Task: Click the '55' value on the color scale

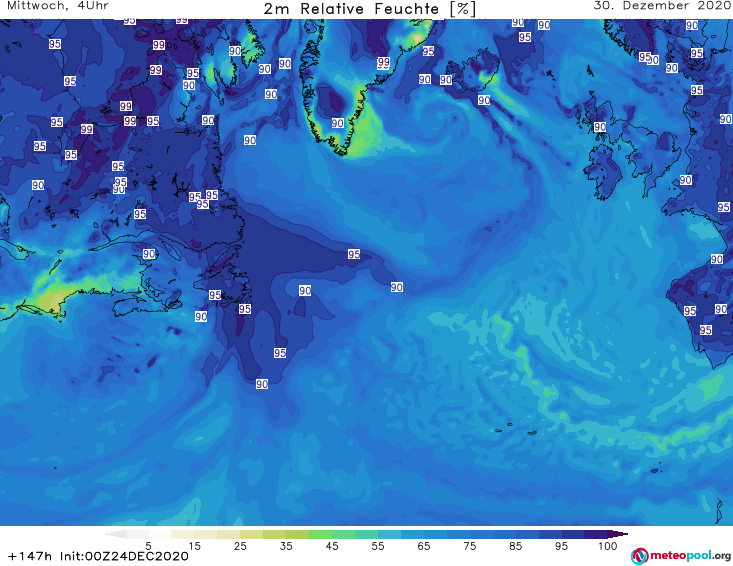Action: point(378,546)
